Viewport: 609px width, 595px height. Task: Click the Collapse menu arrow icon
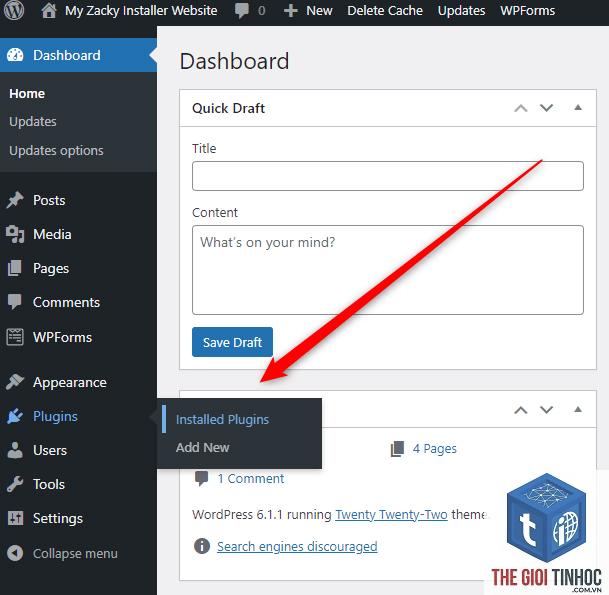tap(15, 553)
